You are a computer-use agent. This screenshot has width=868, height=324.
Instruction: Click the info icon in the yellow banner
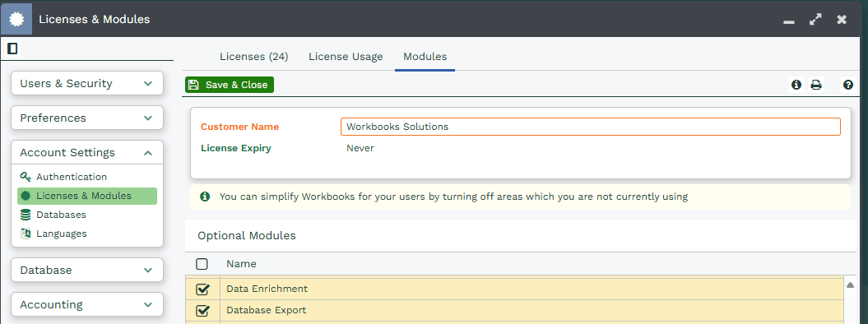(205, 197)
